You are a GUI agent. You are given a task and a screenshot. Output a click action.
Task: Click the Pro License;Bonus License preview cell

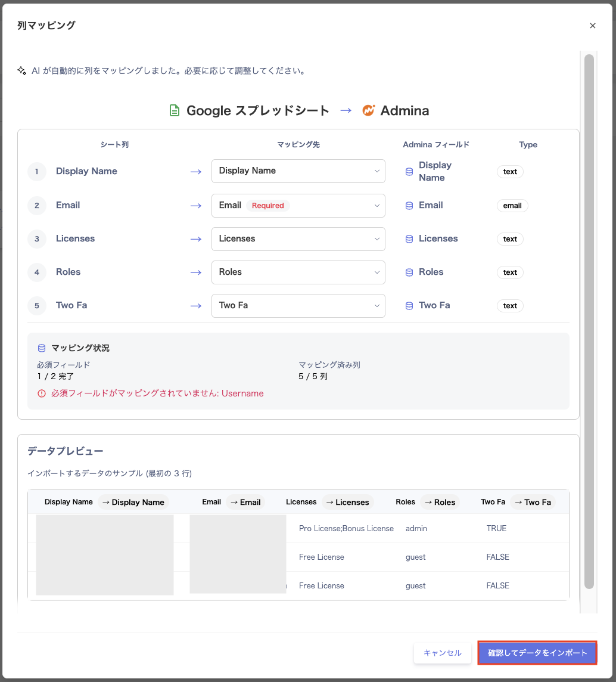point(346,528)
